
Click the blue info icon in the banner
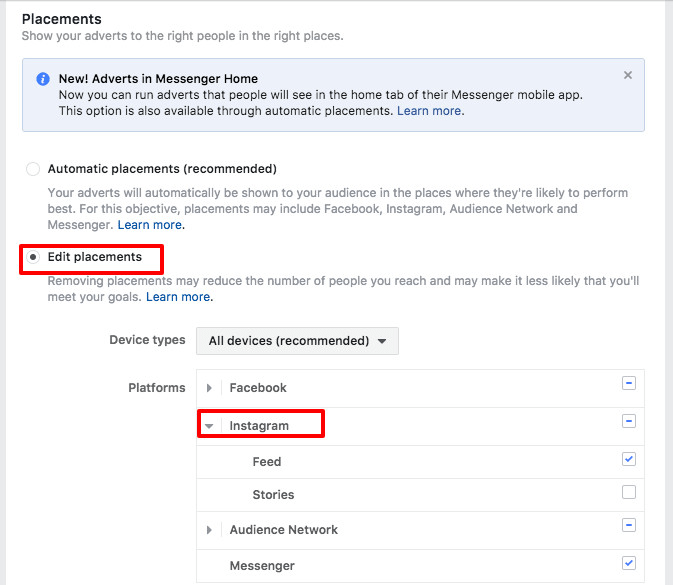coord(42,79)
